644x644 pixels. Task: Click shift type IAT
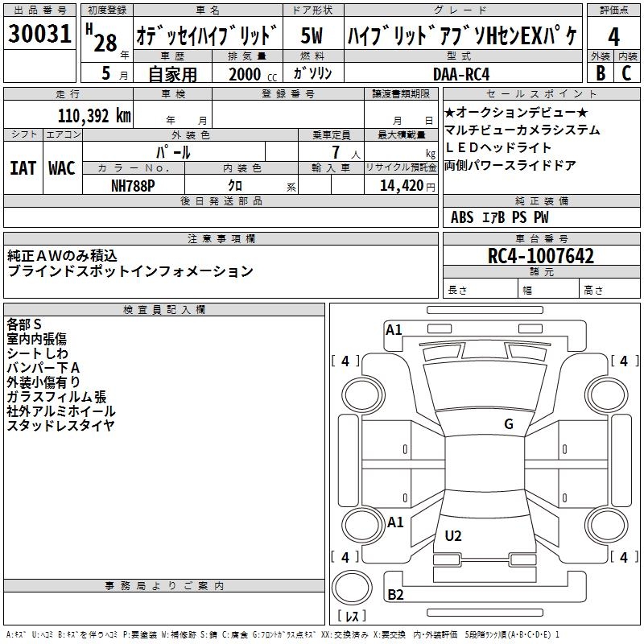point(23,168)
